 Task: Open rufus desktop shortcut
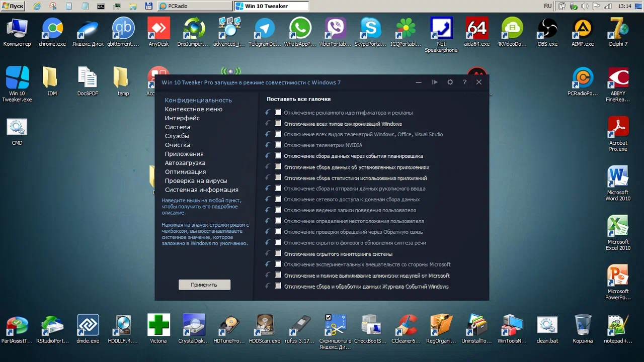coord(300,329)
